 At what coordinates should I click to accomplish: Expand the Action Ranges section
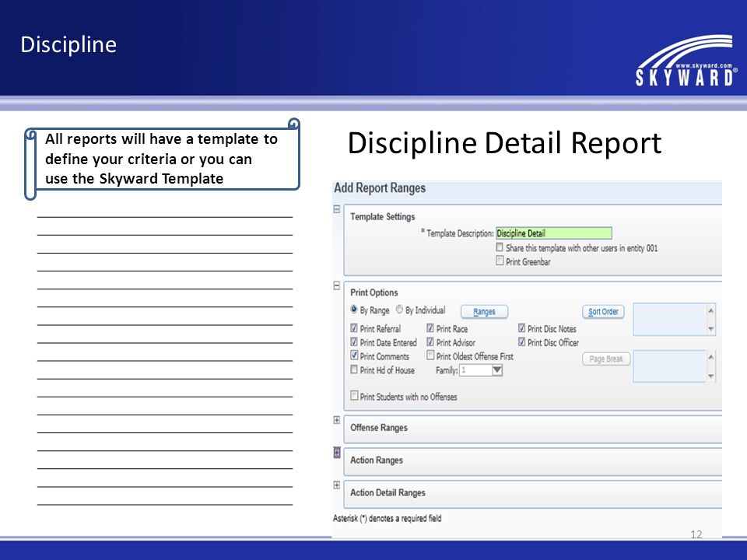click(337, 453)
